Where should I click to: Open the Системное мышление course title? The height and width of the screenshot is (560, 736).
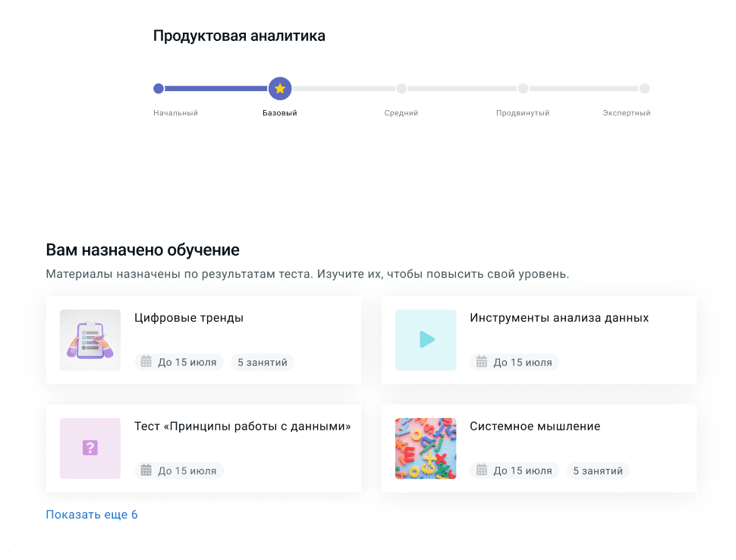pyautogui.click(x=535, y=426)
